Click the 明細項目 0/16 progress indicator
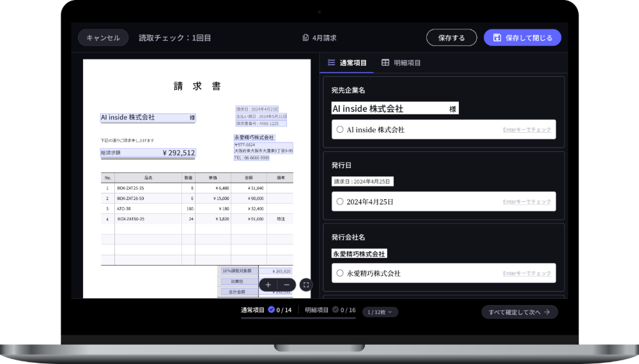639x364 pixels. pyautogui.click(x=330, y=310)
